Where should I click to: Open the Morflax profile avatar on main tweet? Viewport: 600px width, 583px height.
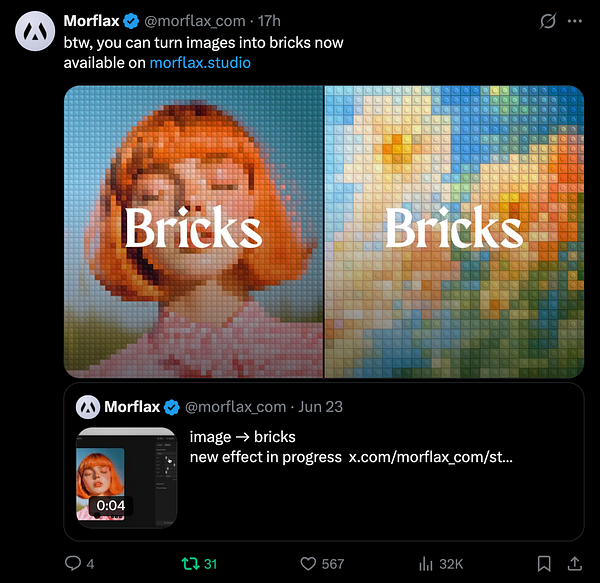35,31
